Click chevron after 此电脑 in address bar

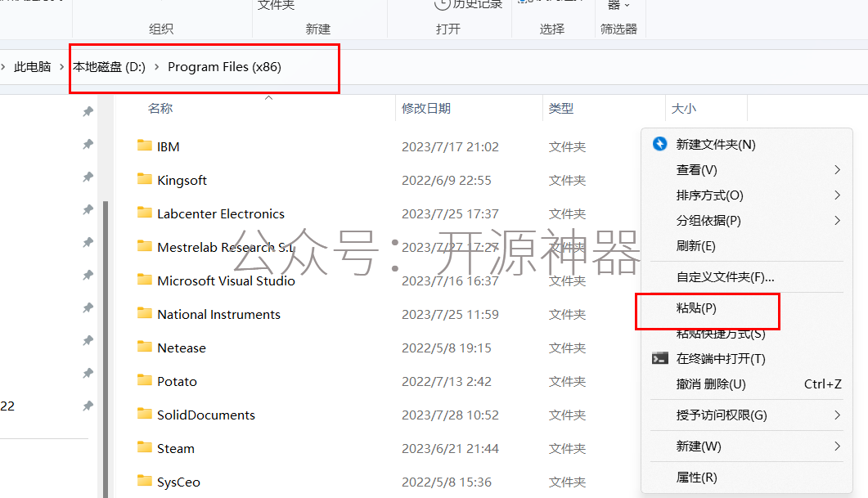[61, 67]
